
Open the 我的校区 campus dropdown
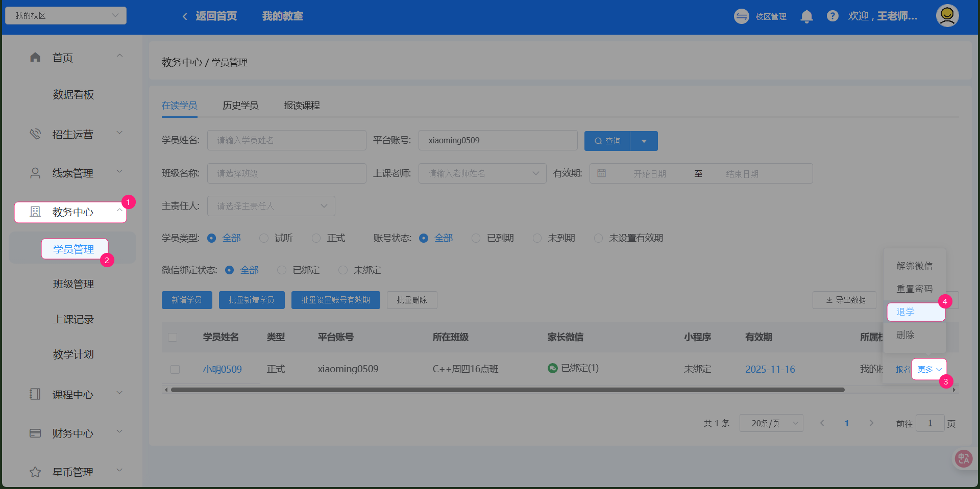click(x=66, y=15)
